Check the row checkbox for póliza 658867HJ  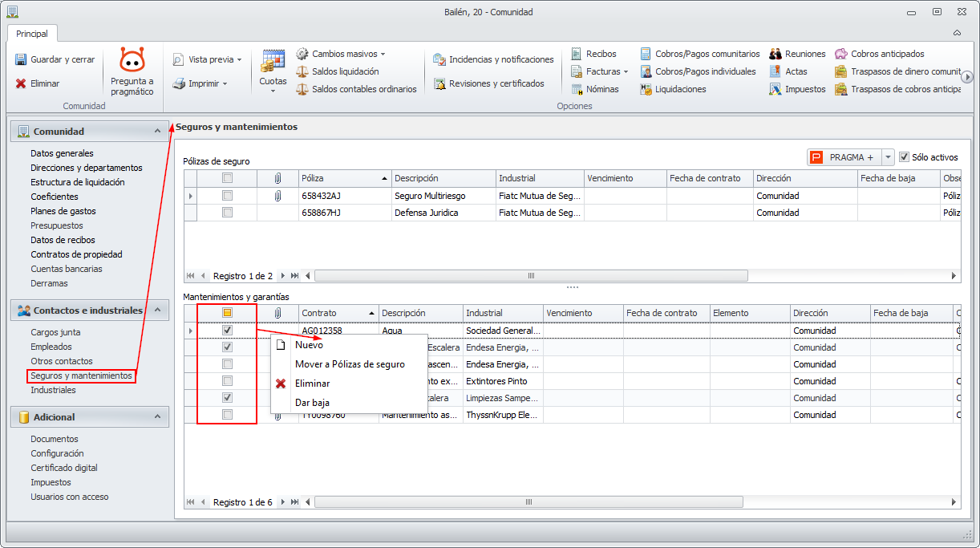coord(227,213)
